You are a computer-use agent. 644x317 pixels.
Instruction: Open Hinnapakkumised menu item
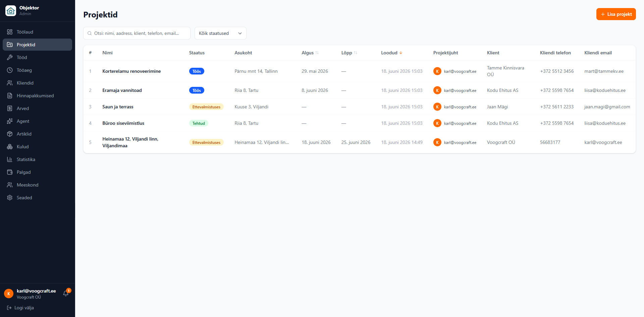[37, 96]
